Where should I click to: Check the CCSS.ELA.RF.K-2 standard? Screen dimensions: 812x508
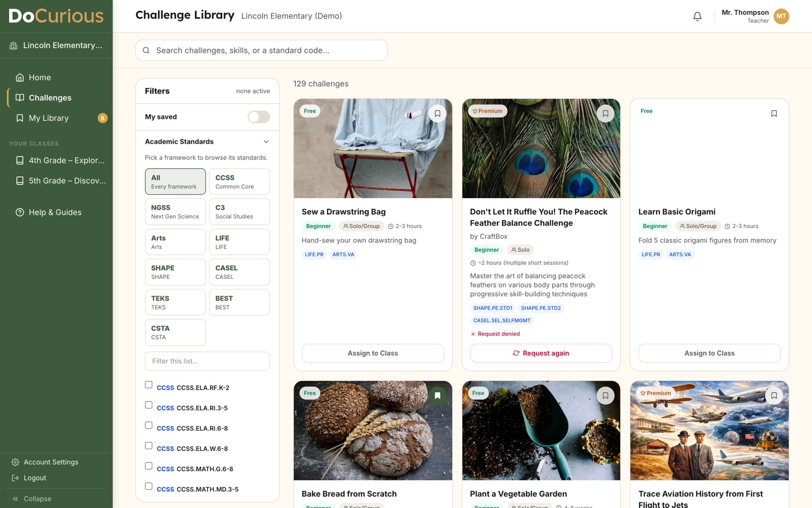[149, 385]
